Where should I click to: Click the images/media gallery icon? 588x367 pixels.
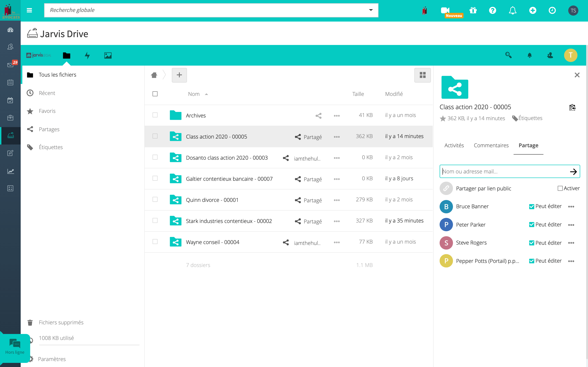pos(108,55)
